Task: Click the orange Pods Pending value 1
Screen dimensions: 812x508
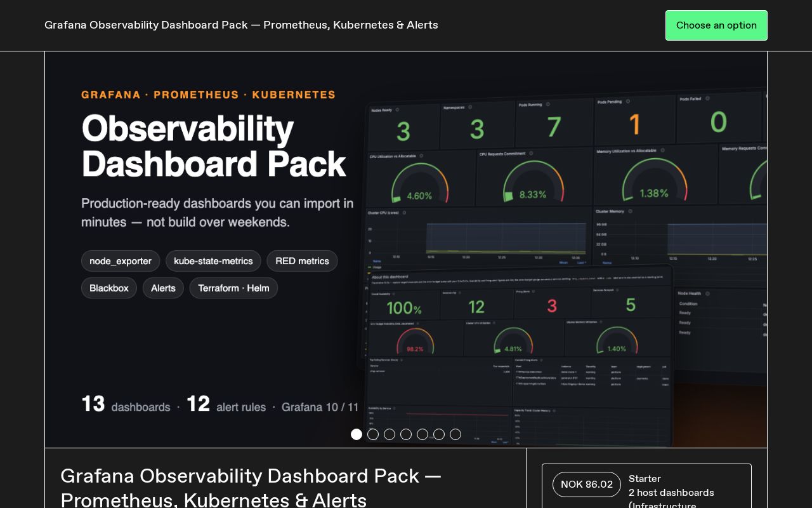Action: tap(634, 124)
